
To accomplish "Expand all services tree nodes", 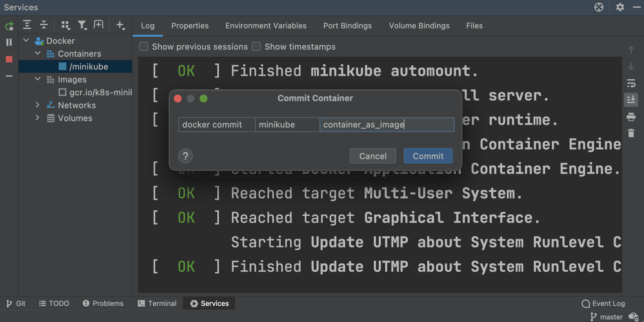I will tap(27, 25).
